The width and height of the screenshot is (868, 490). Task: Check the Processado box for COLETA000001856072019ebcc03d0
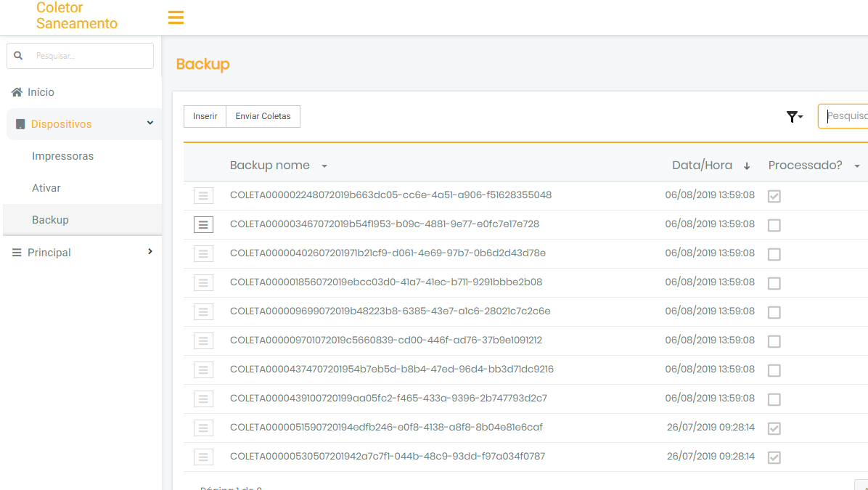pos(774,283)
